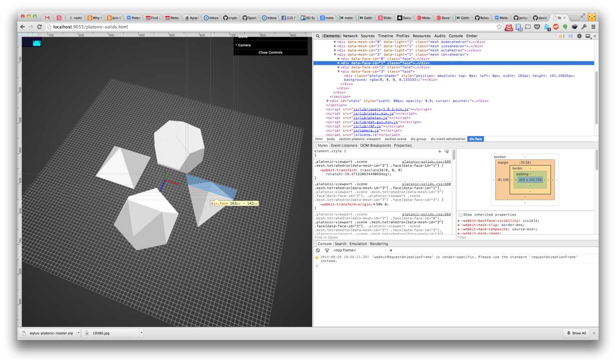Viewport: 616px width, 364px height.
Task: Expand the icosahedron mesh div node
Action: (335, 46)
